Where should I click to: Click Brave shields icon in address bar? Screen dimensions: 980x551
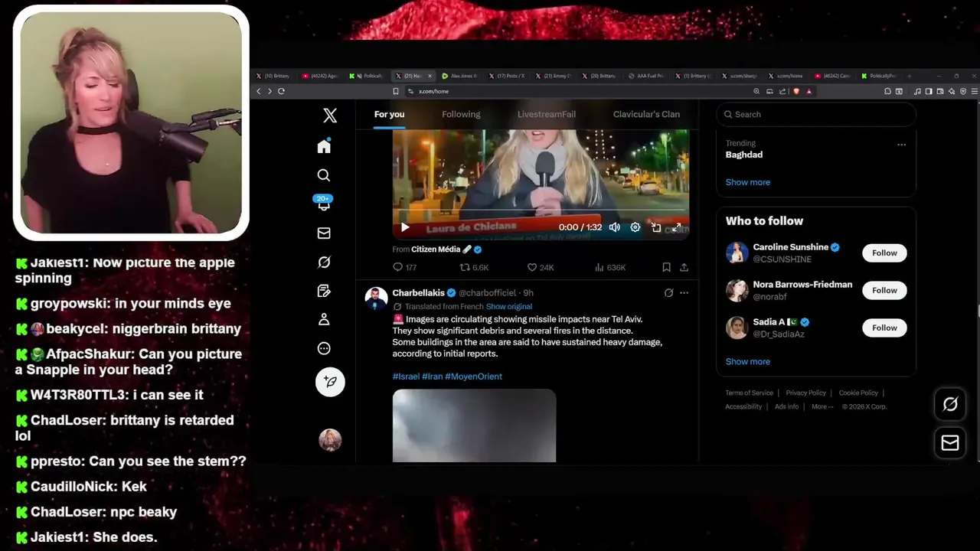coord(796,91)
